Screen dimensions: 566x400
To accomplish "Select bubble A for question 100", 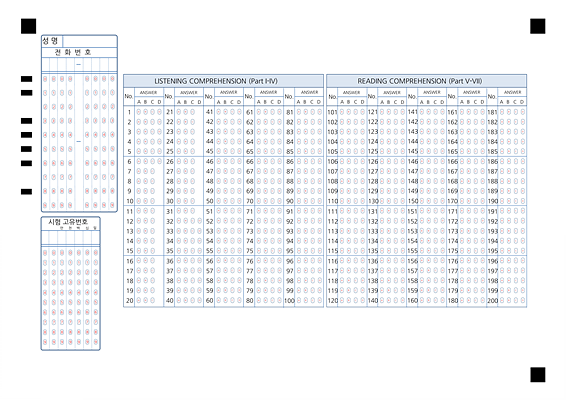I will coord(299,300).
